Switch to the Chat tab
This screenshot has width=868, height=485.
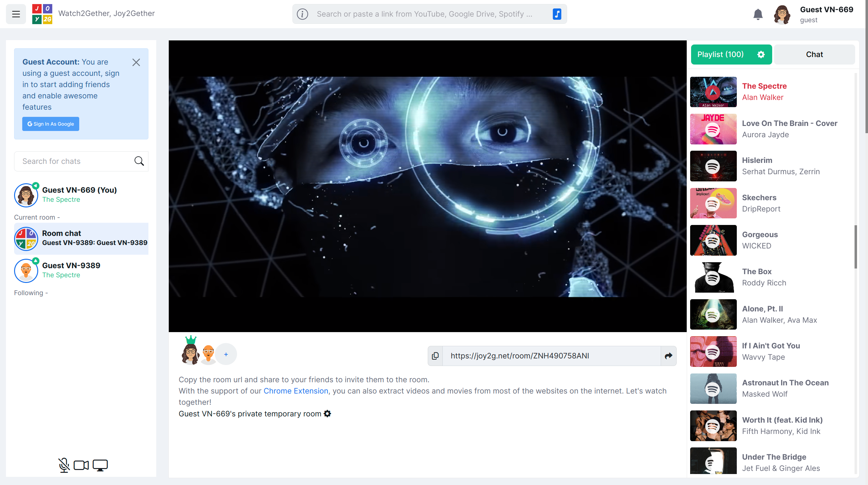pyautogui.click(x=814, y=54)
